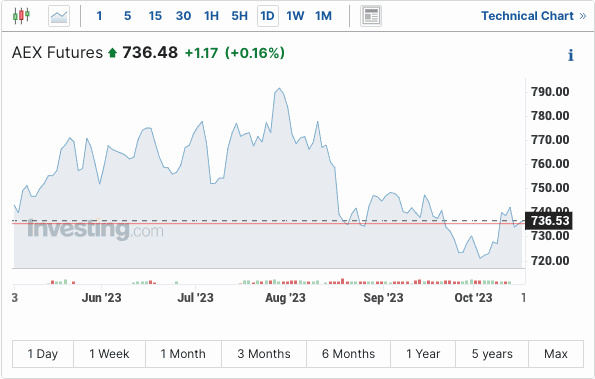
Task: Click the 750.00 axis label
Action: click(550, 188)
